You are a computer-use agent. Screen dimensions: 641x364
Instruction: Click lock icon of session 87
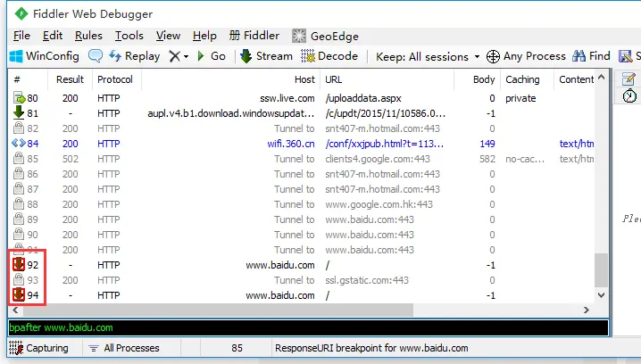tap(19, 189)
